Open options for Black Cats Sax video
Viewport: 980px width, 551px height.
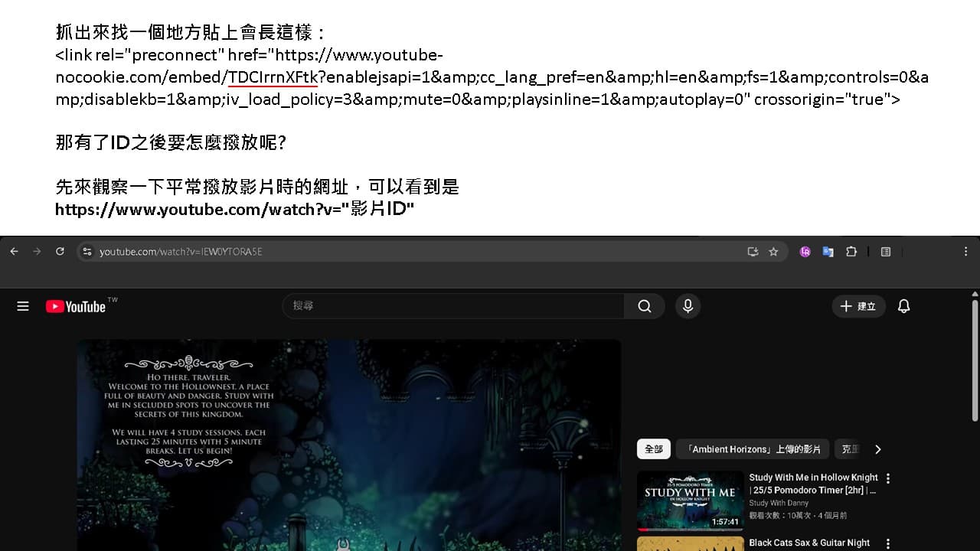pyautogui.click(x=888, y=543)
